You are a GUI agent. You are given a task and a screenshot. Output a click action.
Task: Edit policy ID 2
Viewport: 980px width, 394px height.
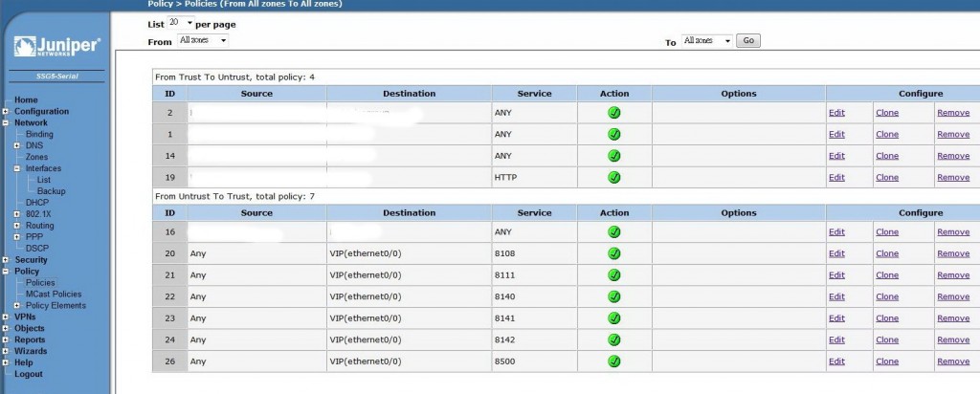(x=836, y=113)
